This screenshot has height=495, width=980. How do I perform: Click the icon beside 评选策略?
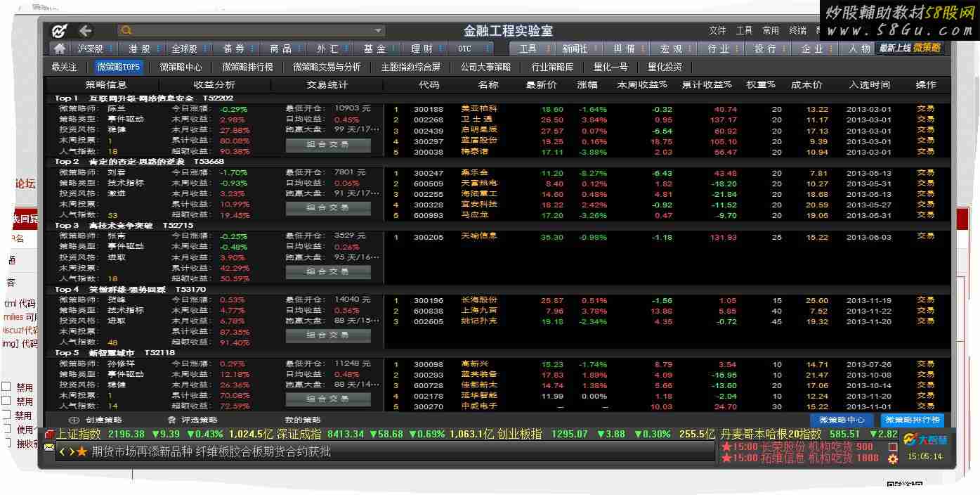pos(171,420)
